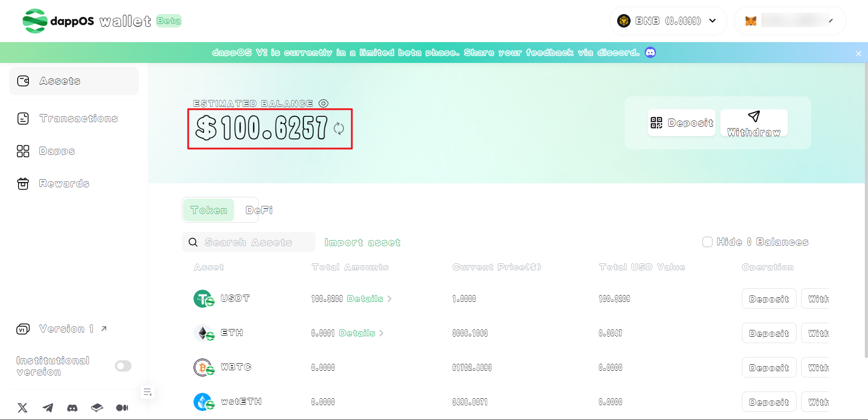Check the Hide 0 Balances box

click(708, 242)
